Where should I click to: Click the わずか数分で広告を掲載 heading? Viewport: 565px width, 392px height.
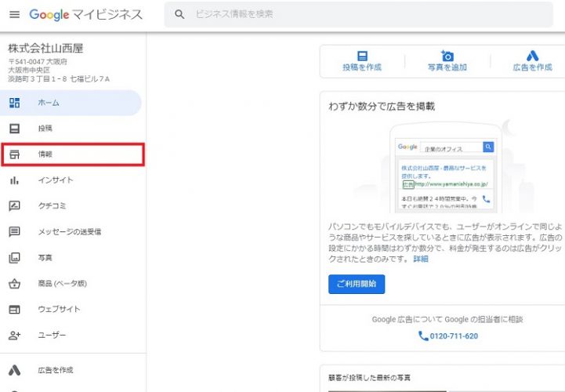(382, 107)
